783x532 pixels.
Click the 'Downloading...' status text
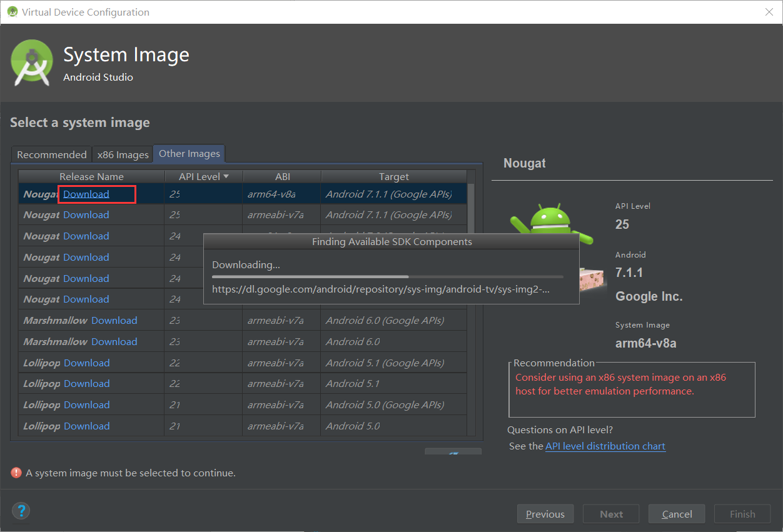[x=246, y=264]
